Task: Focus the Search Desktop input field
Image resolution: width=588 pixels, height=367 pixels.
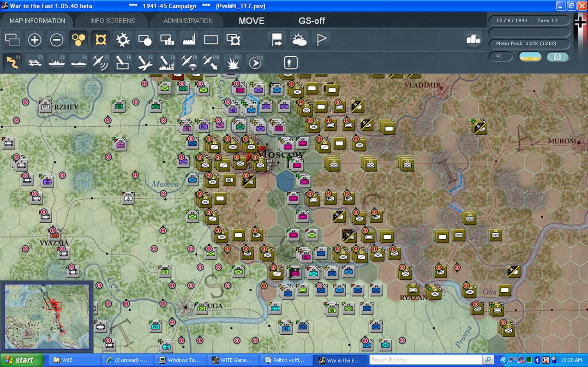Action: (x=426, y=360)
